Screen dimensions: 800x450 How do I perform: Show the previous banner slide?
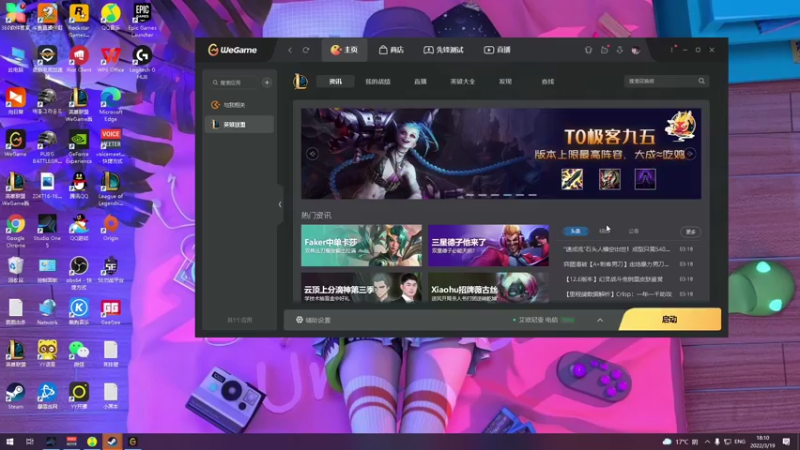point(312,154)
